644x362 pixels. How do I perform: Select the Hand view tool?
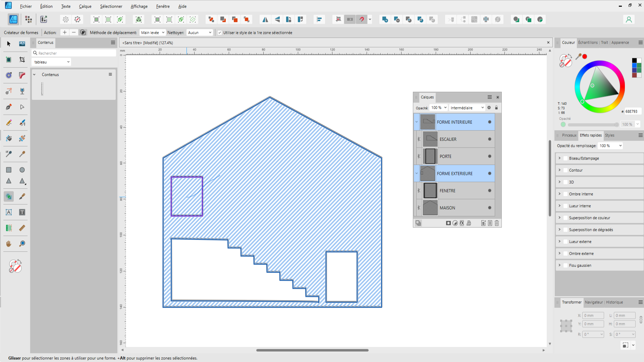coord(9,244)
